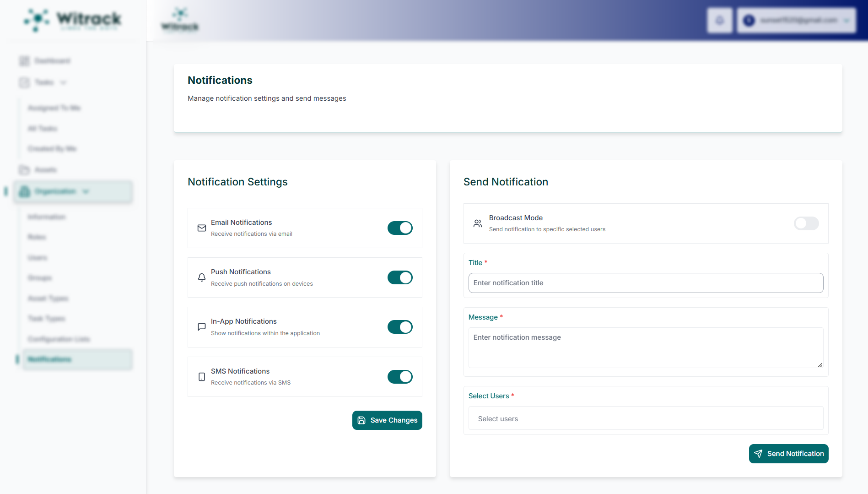The width and height of the screenshot is (868, 494).
Task: Click the Organization building icon in the sidebar
Action: (x=25, y=191)
